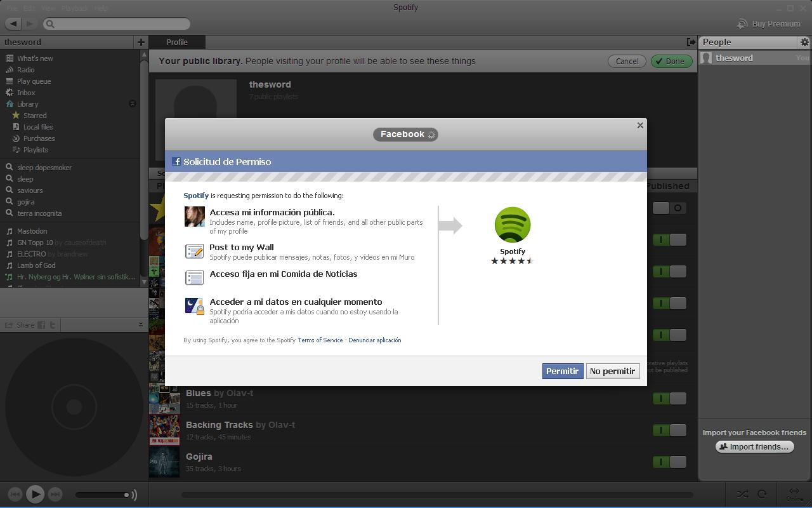Open What's new in the sidebar
The height and width of the screenshot is (508, 812).
(35, 58)
